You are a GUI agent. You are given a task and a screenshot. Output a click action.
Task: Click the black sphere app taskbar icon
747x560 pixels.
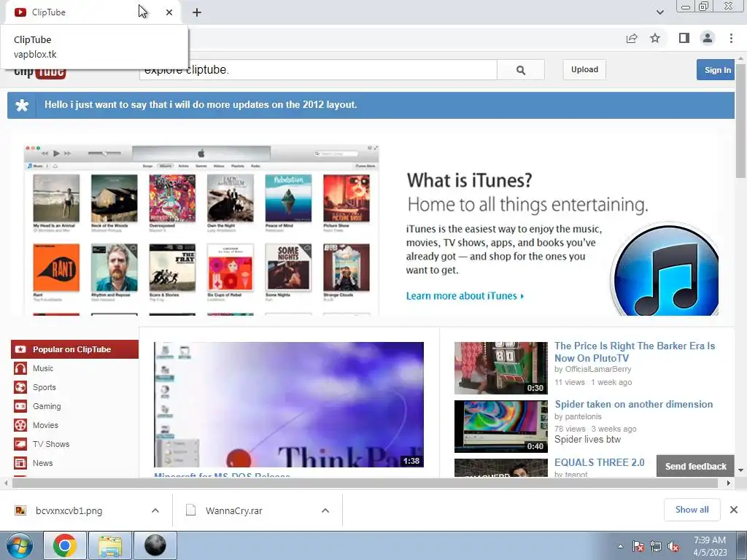(155, 545)
